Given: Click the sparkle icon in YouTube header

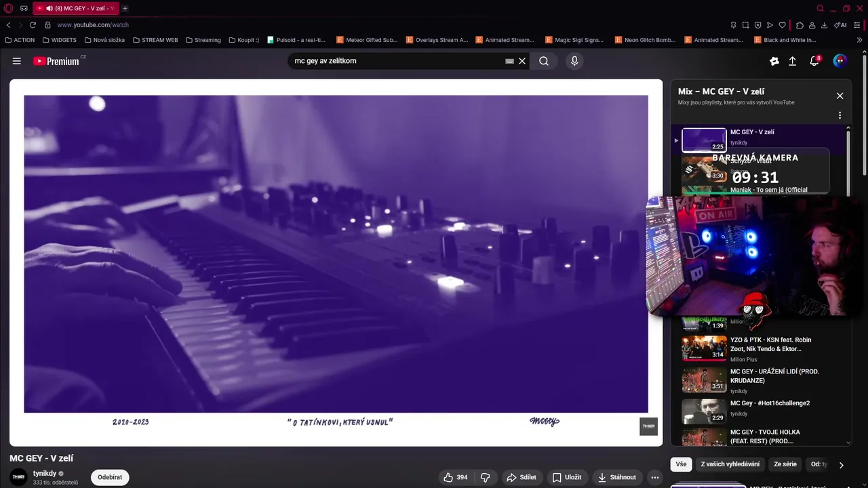Looking at the screenshot, I should coord(774,61).
